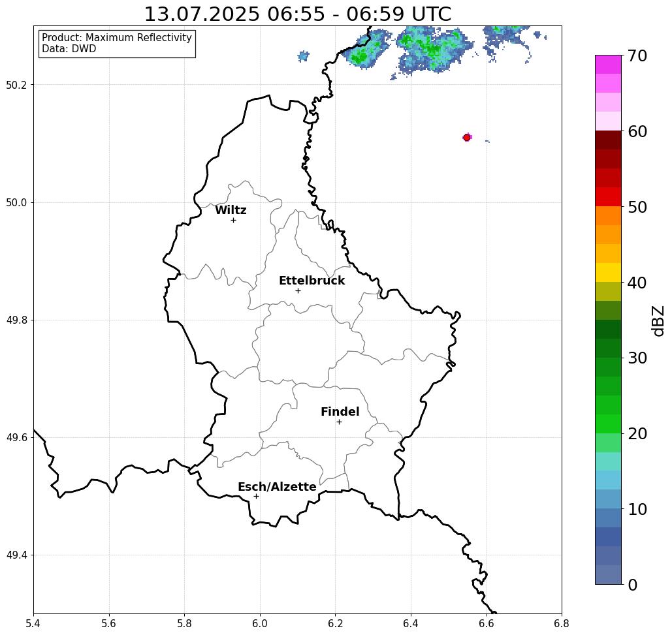
Task: Click the small isolated blue echo near 50.25N
Action: pyautogui.click(x=304, y=56)
